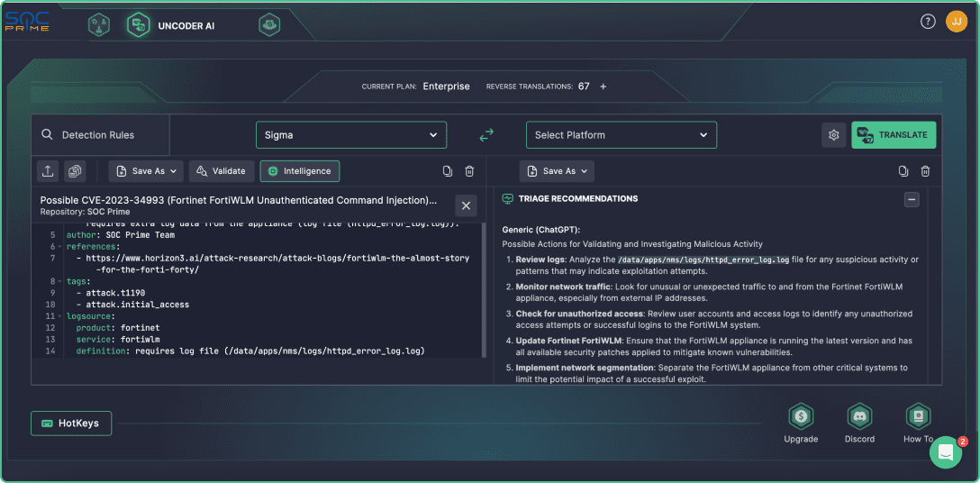The image size is (980, 483).
Task: Open the Select Platform dropdown
Action: 622,135
